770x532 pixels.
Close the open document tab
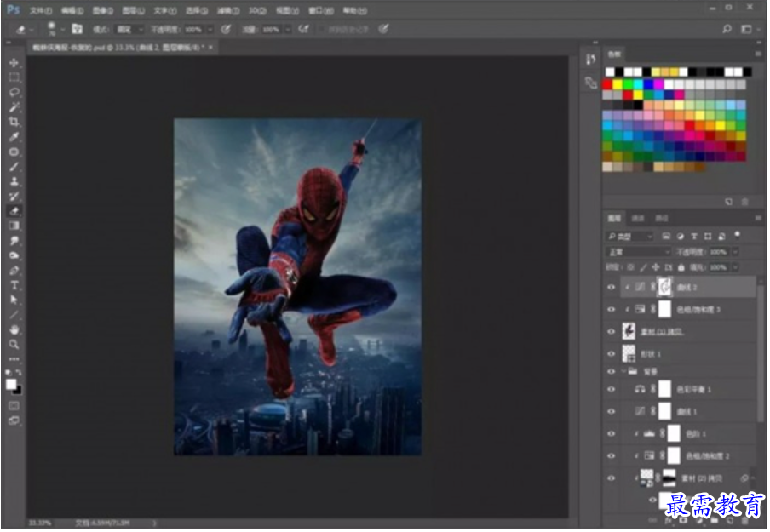[210, 47]
